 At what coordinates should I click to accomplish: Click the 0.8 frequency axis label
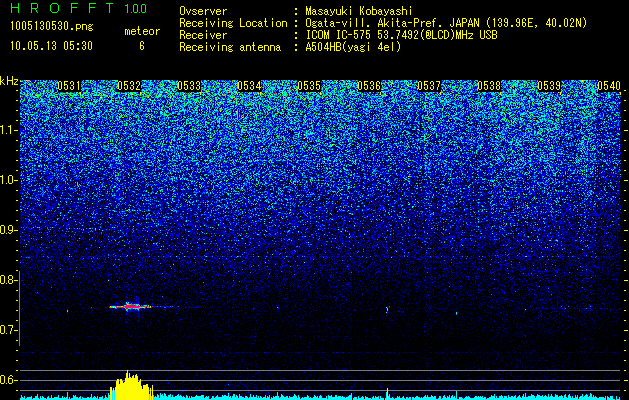[x=9, y=280]
